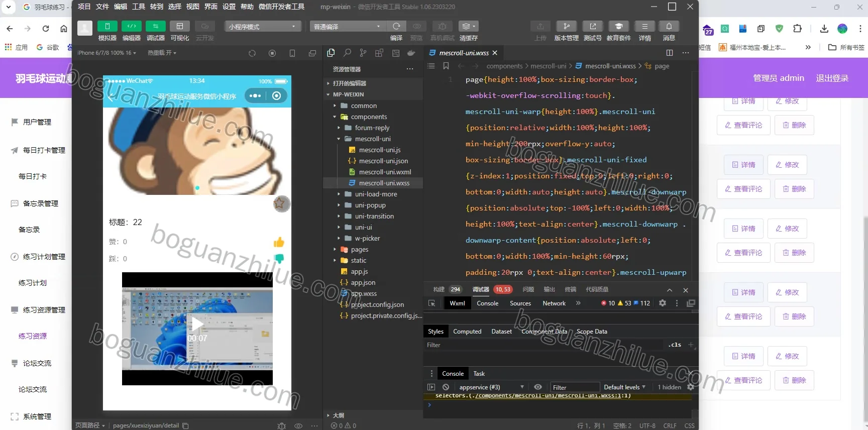Click 退出登录 in the browser page
The width and height of the screenshot is (868, 430).
832,78
